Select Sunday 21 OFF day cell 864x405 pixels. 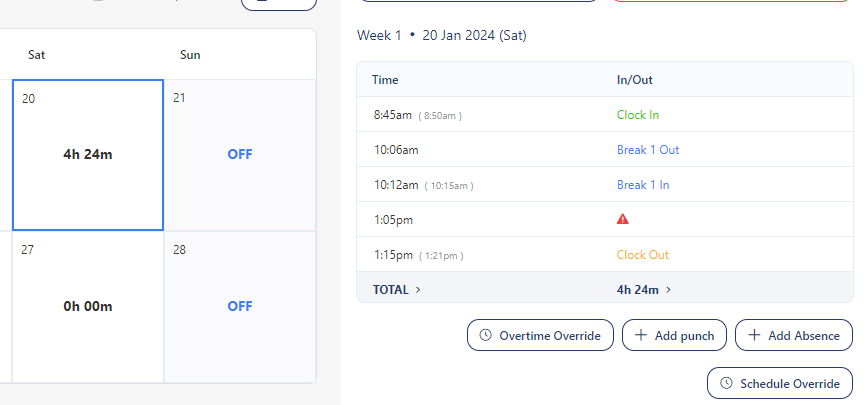click(x=240, y=155)
